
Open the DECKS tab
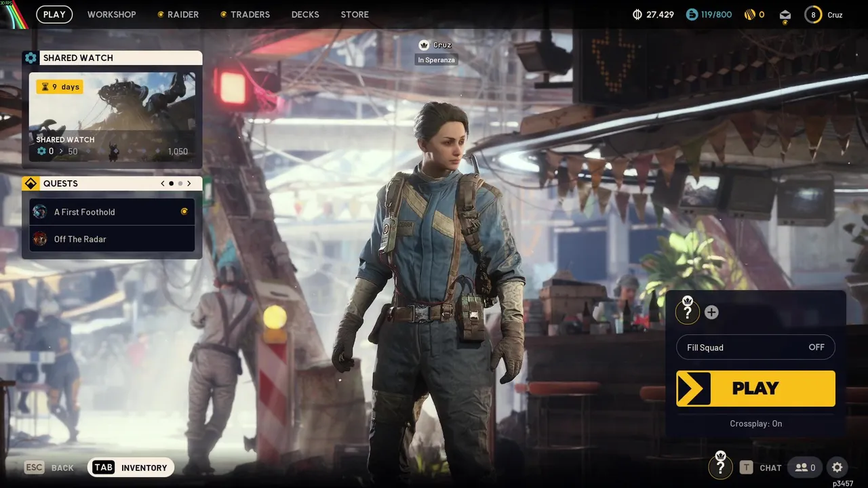click(305, 14)
